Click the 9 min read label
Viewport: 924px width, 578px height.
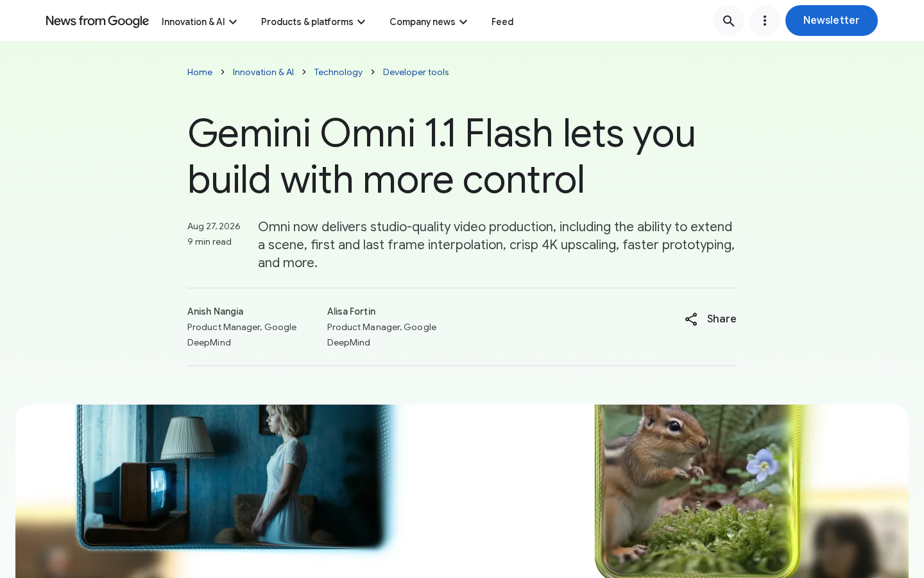(209, 241)
